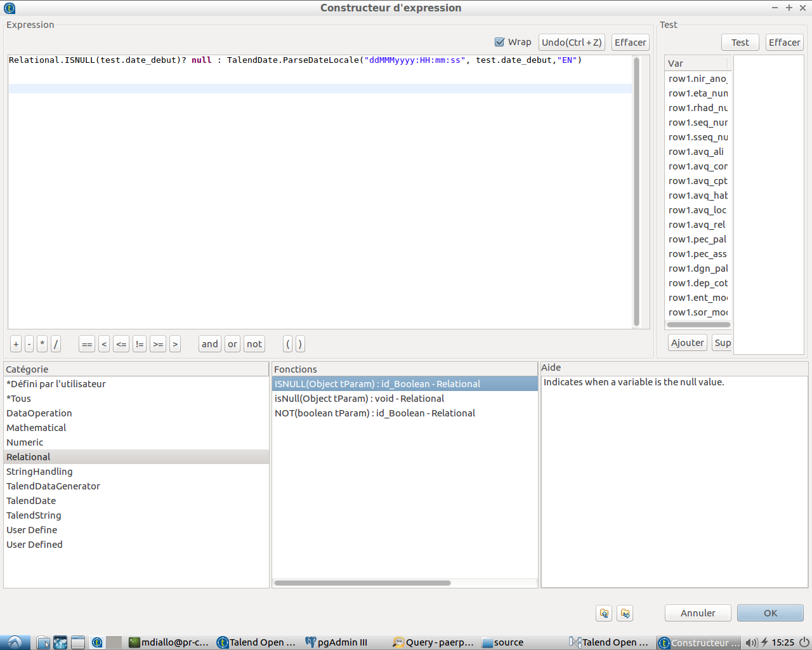Viewport: 812px width, 650px height.
Task: Switch to the Query window in taskbar
Action: coord(433,642)
